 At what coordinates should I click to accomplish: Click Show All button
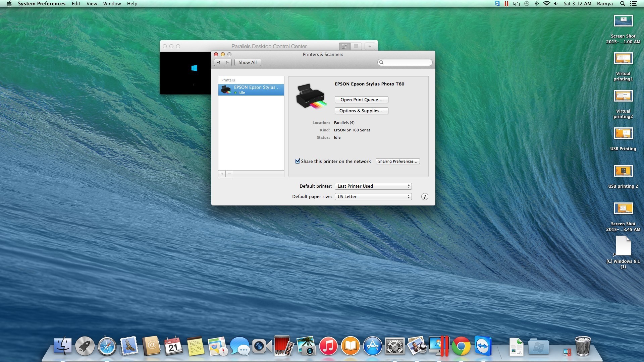[x=248, y=62]
